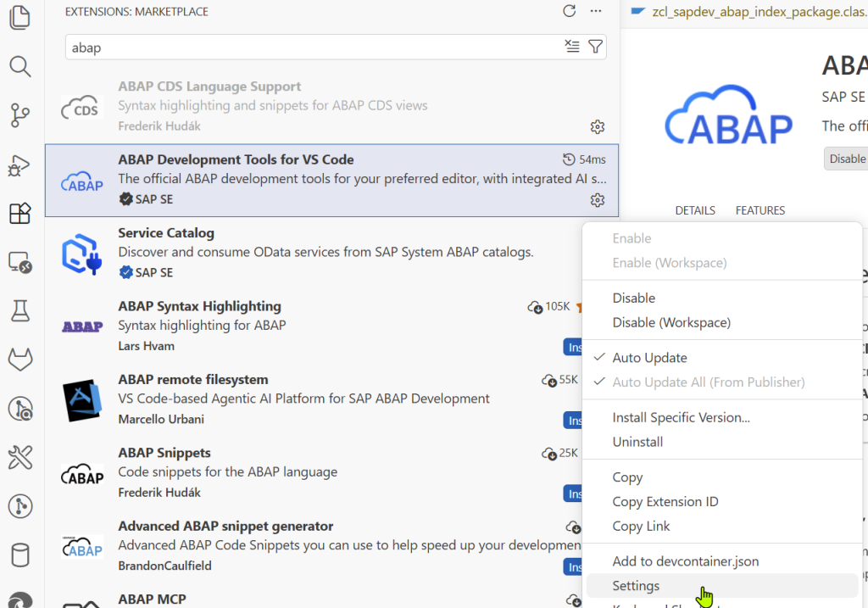Refresh the extensions marketplace list
This screenshot has width=868, height=608.
(569, 11)
